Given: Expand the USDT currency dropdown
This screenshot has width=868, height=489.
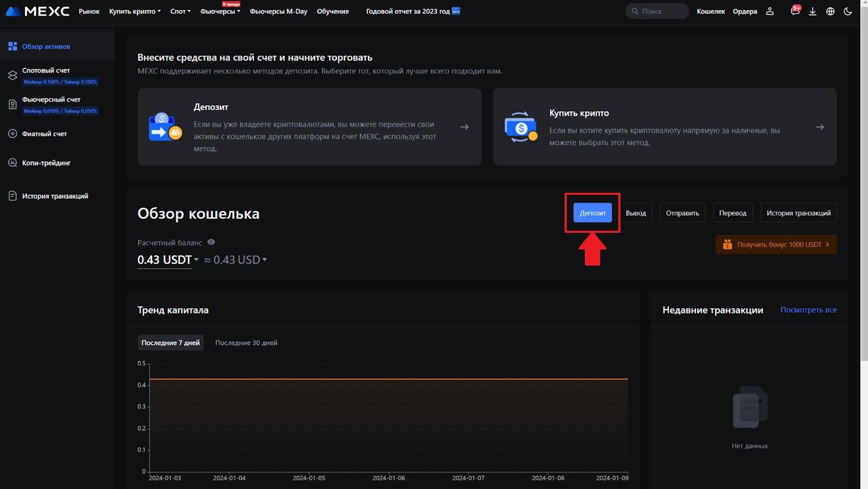Looking at the screenshot, I should click(x=196, y=260).
